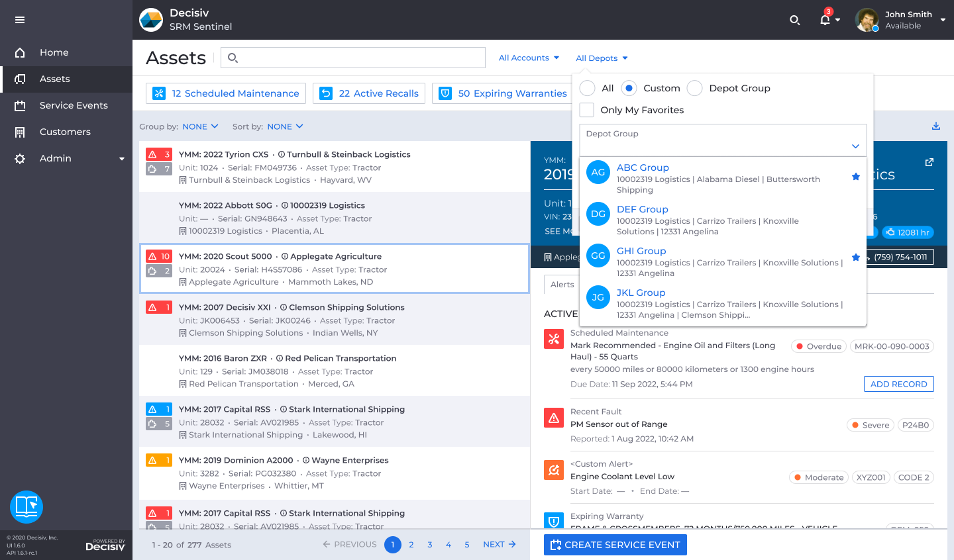This screenshot has width=954, height=560.
Task: Click the Alerts tab
Action: click(562, 285)
